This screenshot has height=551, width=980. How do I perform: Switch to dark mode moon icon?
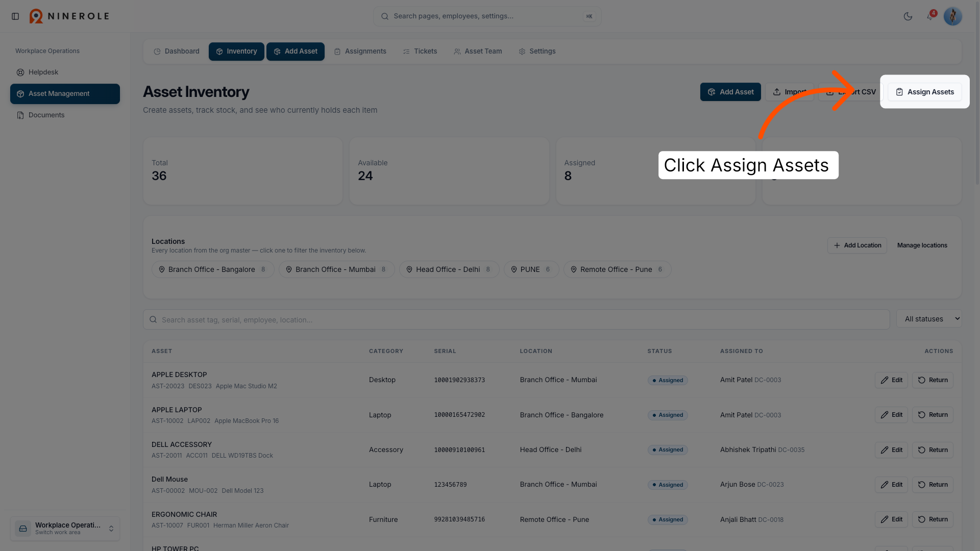pos(908,16)
